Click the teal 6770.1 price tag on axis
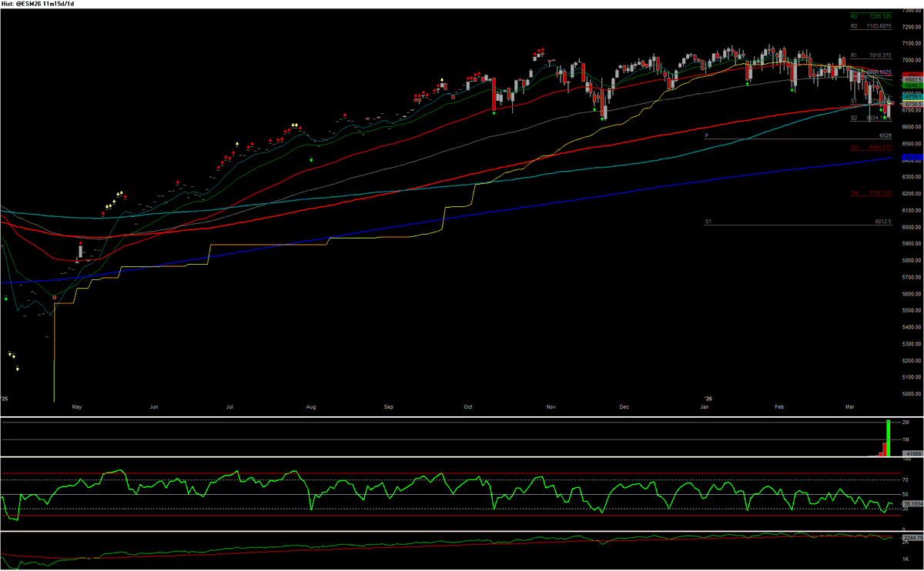 (x=912, y=96)
